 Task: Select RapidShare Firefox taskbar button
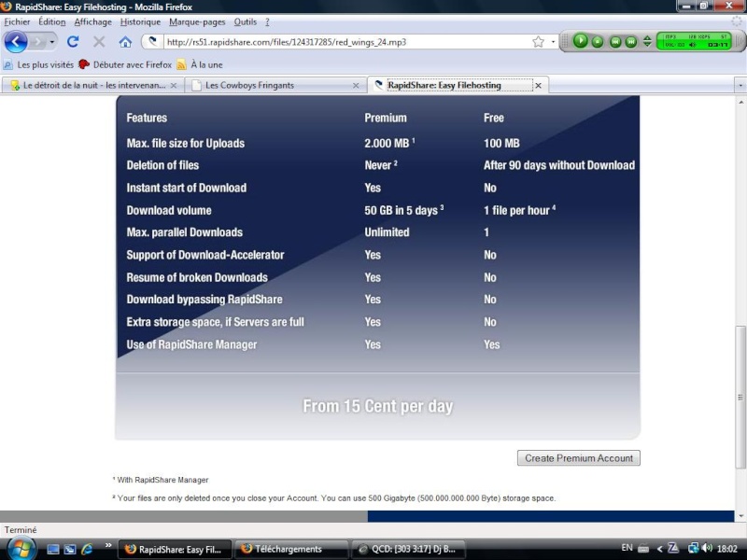(175, 550)
